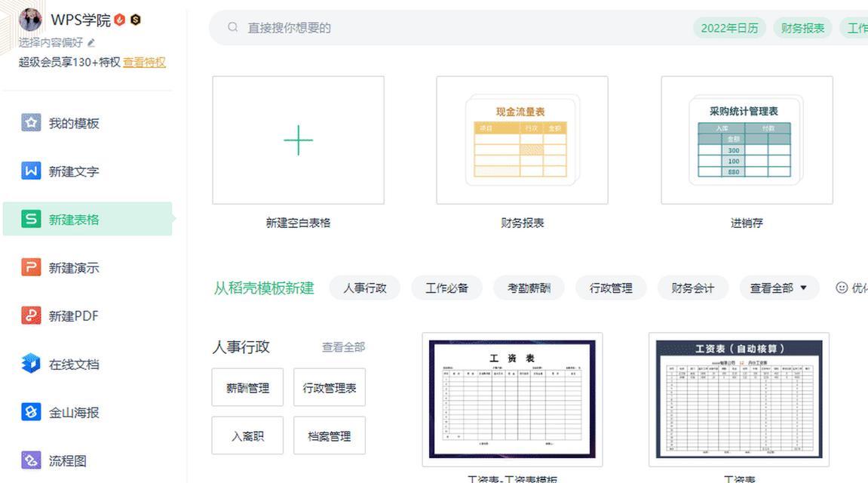Click the 入离职 button
Image resolution: width=868 pixels, height=483 pixels.
[247, 435]
